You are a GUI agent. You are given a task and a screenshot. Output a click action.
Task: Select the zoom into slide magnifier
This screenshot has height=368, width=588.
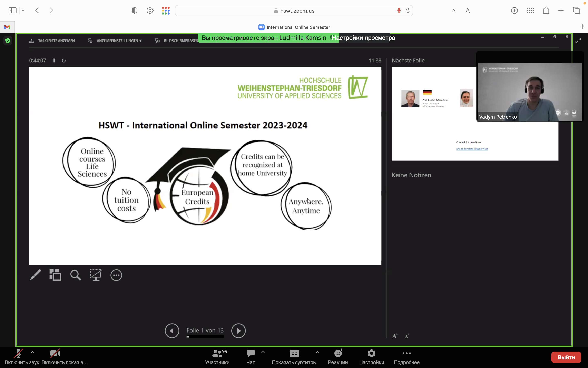(76, 275)
